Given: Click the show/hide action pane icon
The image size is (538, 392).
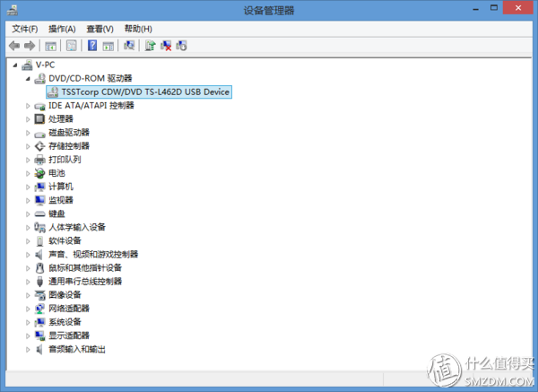Looking at the screenshot, I should click(x=108, y=45).
